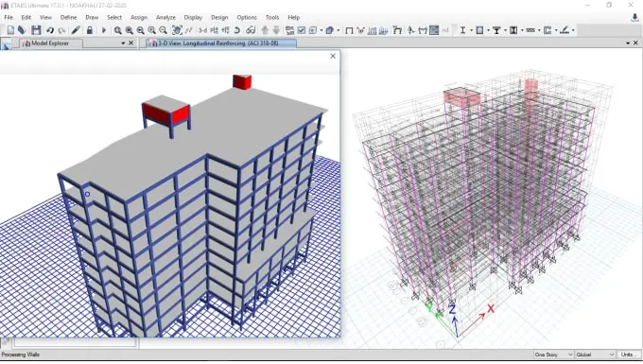
Task: Toggle the object shrink toolbar icon
Action: 290,30
